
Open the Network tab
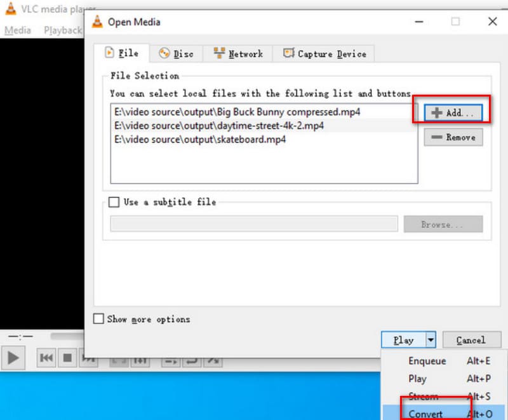tap(238, 53)
